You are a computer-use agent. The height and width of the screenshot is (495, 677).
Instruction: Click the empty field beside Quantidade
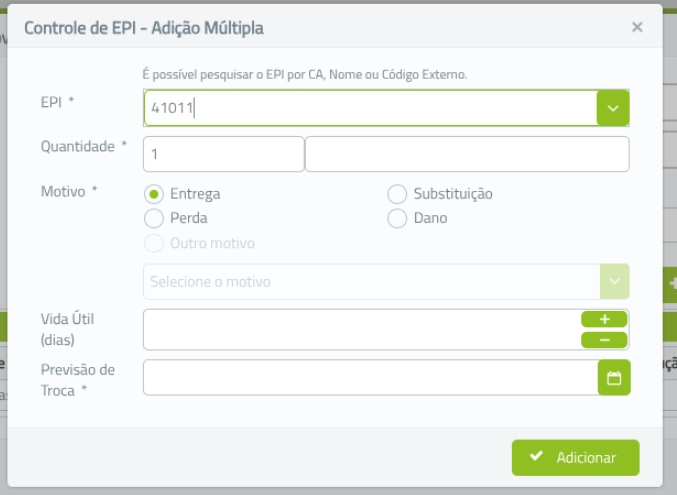467,154
